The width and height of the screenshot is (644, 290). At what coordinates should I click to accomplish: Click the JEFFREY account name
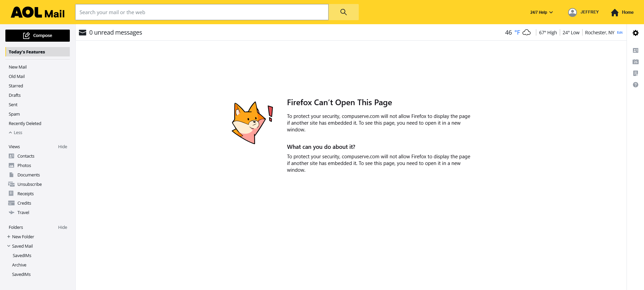(x=590, y=12)
